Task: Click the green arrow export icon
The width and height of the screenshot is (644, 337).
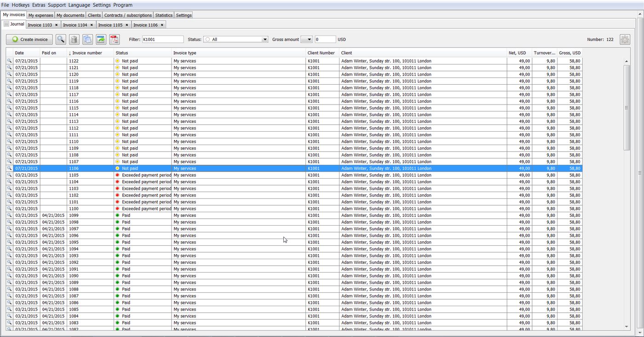Action: coord(101,40)
